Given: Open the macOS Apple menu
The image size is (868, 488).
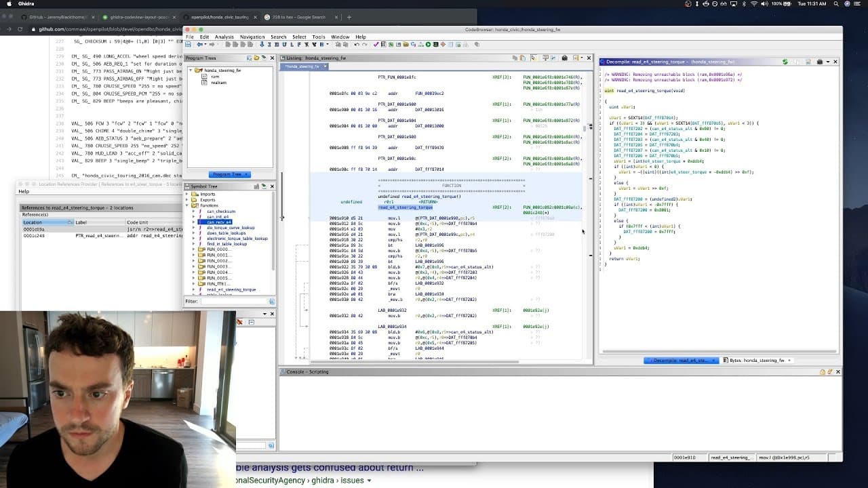Looking at the screenshot, I should (x=9, y=4).
